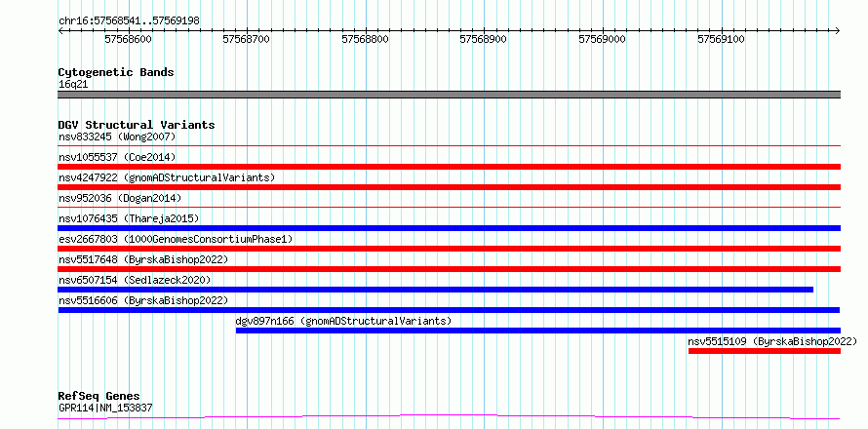Click the Cytogenetic Bands track heading
Image resolution: width=868 pixels, height=429 pixels.
coord(116,72)
